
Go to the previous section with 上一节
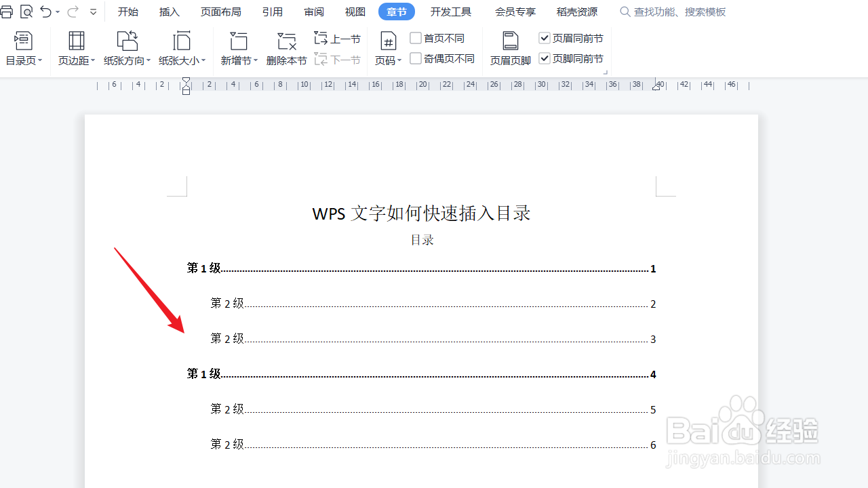[337, 39]
